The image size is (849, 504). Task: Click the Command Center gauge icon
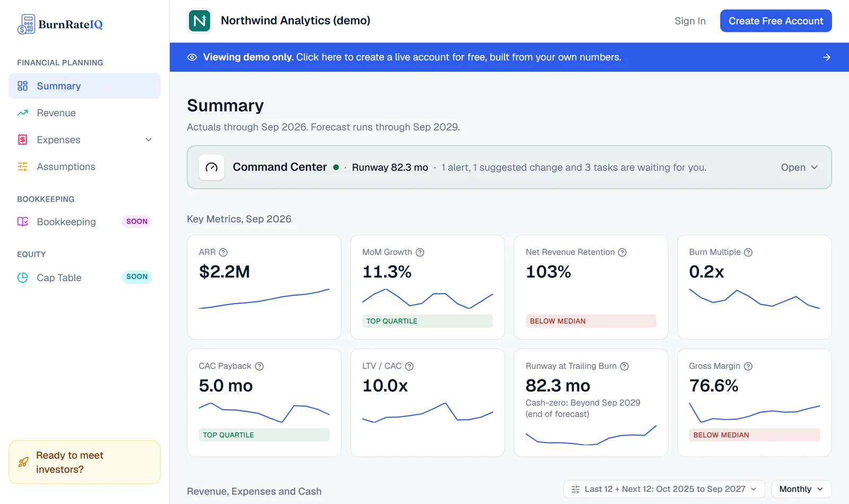coord(211,168)
